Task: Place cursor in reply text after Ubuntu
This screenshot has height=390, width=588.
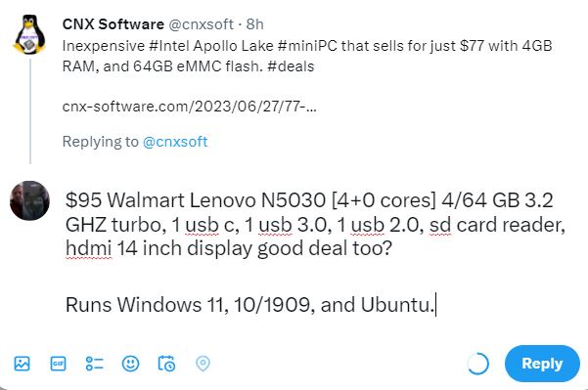Action: pyautogui.click(x=435, y=305)
